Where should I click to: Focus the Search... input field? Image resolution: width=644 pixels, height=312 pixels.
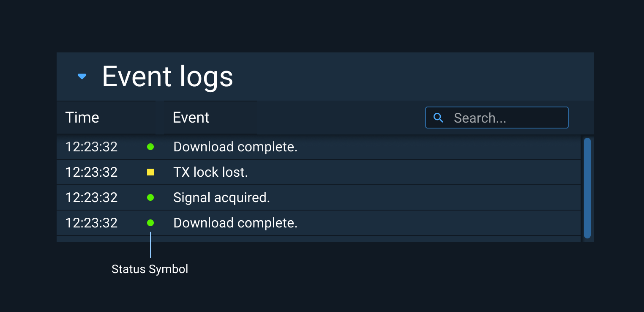point(497,118)
